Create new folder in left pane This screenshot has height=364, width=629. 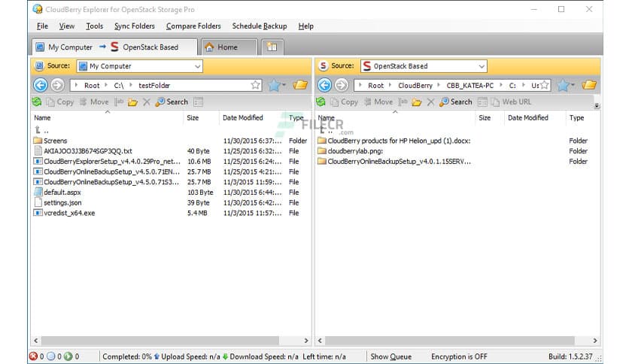tap(132, 102)
